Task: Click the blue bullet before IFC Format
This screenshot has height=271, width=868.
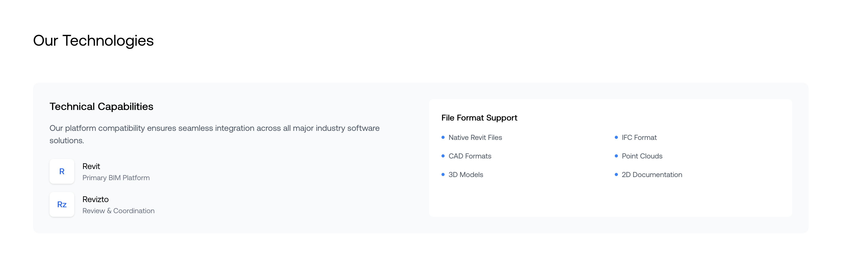Action: click(x=616, y=138)
